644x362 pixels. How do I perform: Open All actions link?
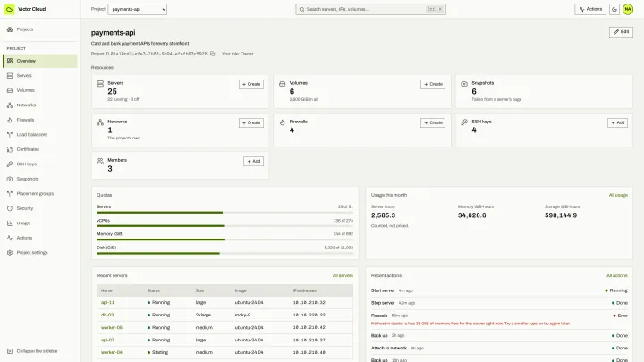click(617, 276)
